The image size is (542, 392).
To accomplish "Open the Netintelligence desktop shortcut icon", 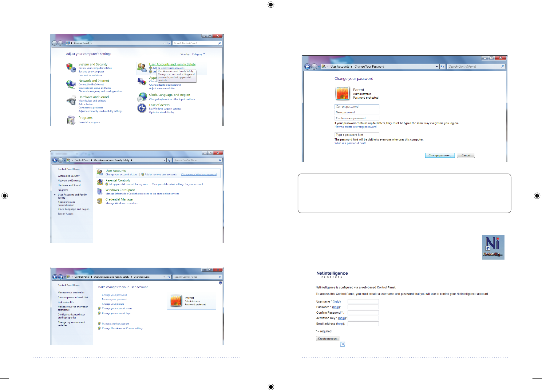I will (x=493, y=247).
